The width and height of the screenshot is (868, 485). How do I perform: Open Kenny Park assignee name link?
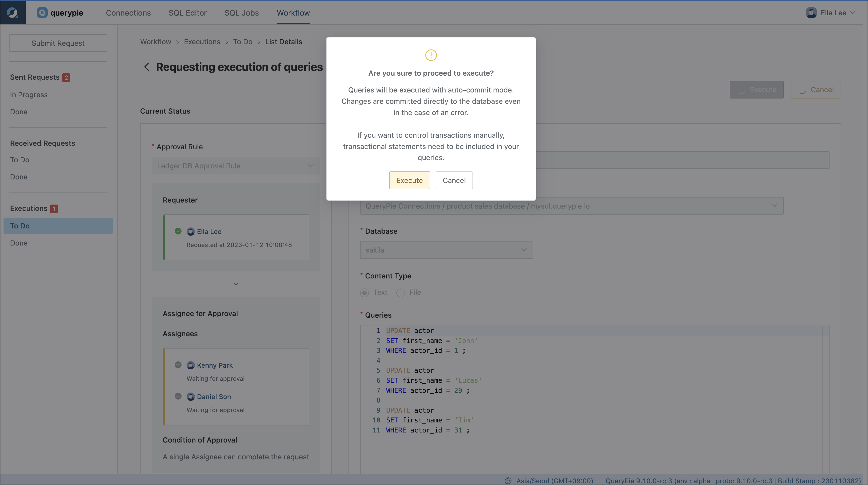tap(215, 365)
